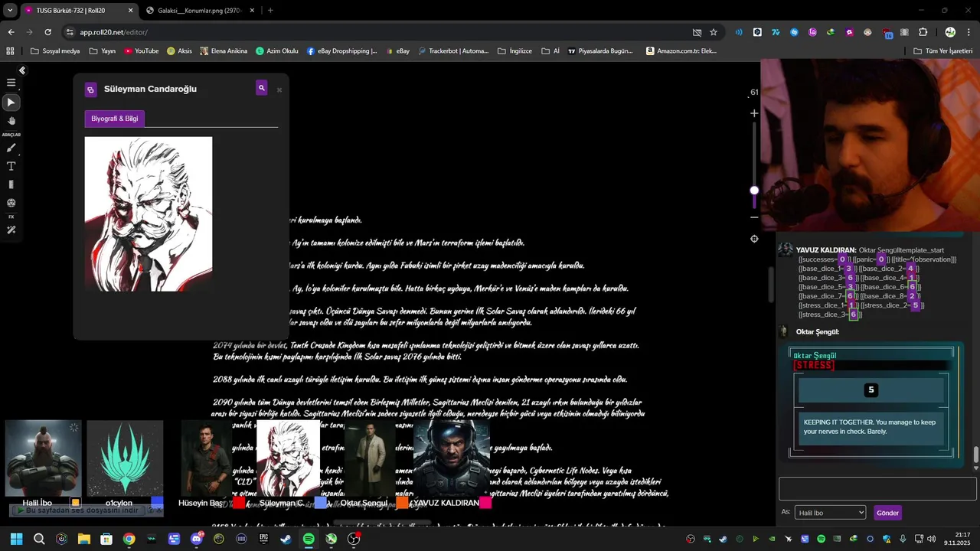Pick the brush Drawing tool

pos(11,148)
